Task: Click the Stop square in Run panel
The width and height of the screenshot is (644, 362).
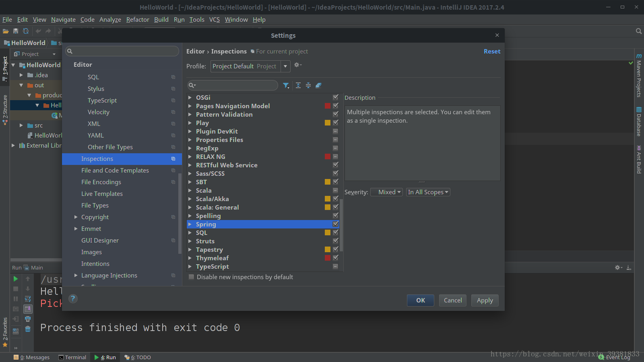Action: click(x=16, y=289)
